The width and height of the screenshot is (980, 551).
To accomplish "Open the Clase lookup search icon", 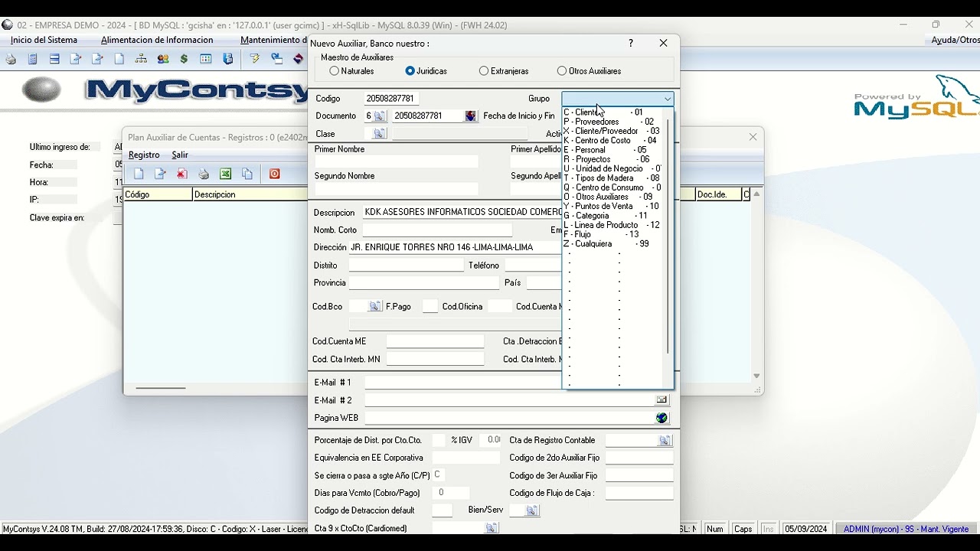I will coord(379,134).
